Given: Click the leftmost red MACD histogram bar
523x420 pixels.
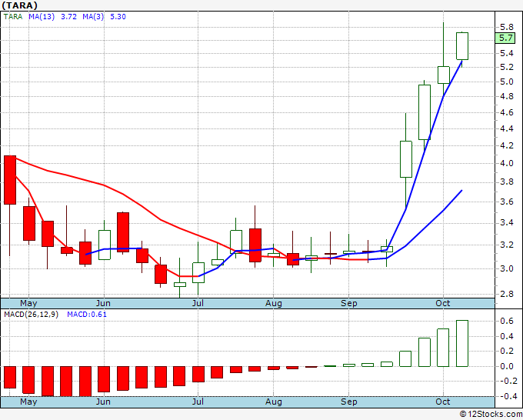Looking at the screenshot, I should point(10,377).
